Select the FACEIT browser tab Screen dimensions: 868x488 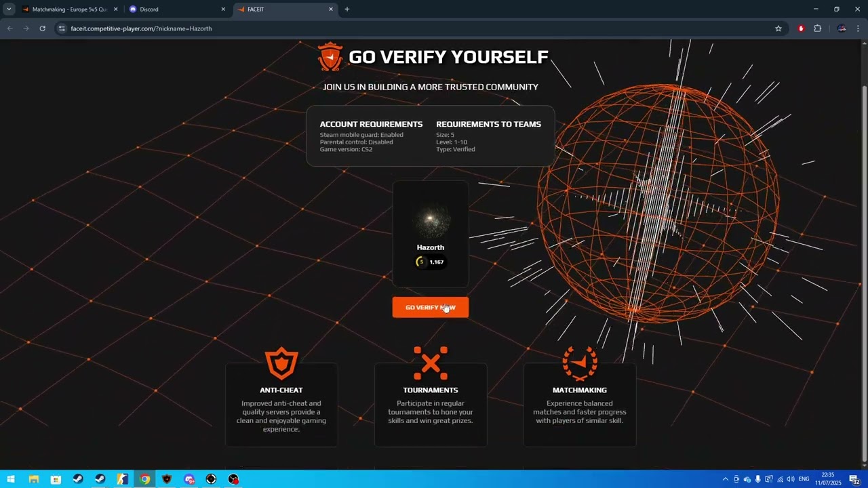[285, 9]
